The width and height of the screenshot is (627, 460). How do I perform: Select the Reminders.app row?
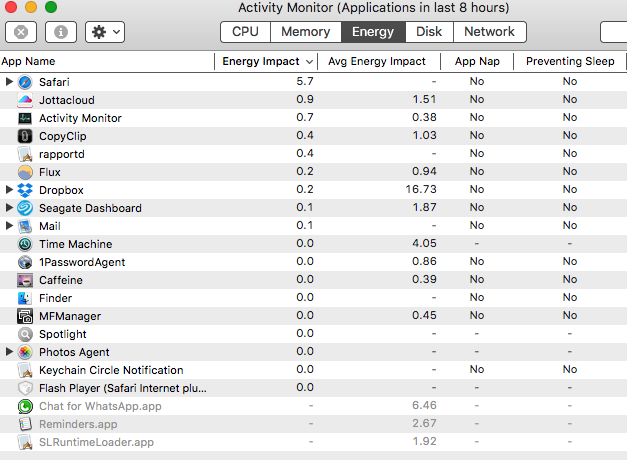click(x=314, y=424)
